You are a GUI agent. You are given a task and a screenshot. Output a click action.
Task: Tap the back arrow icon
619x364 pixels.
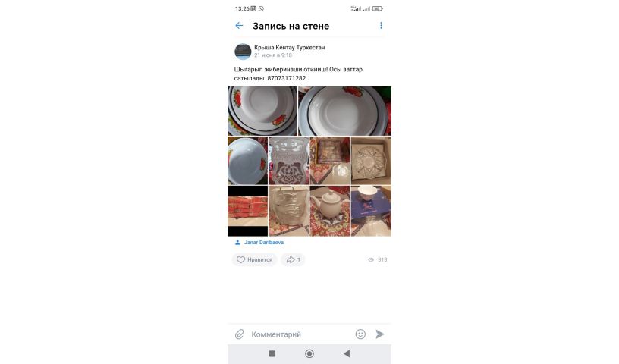click(x=239, y=26)
